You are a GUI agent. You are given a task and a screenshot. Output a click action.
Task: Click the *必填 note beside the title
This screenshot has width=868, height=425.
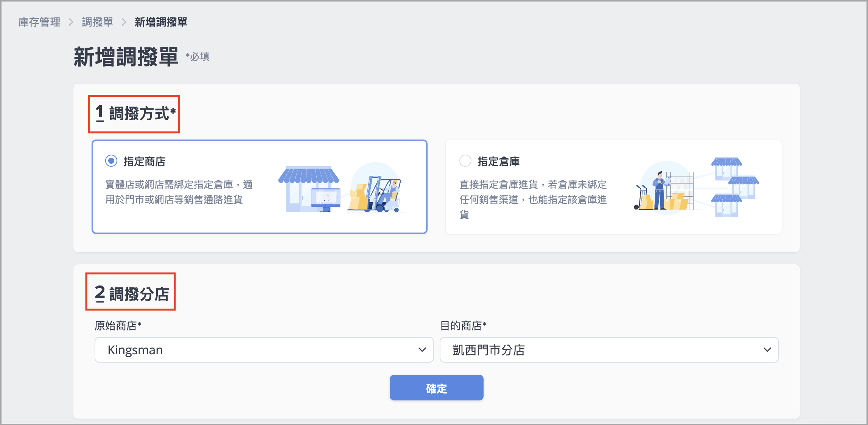tap(198, 57)
